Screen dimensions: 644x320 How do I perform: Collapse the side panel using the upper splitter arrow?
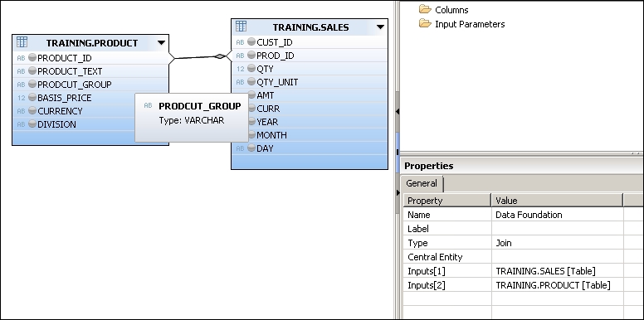point(398,111)
